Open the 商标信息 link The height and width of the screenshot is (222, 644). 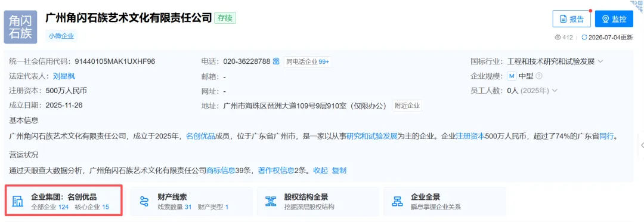(x=221, y=170)
